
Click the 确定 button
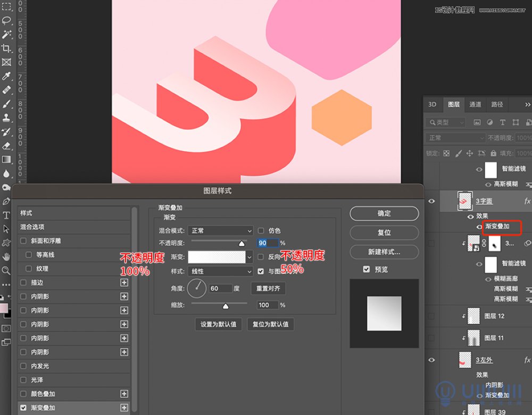coord(384,213)
